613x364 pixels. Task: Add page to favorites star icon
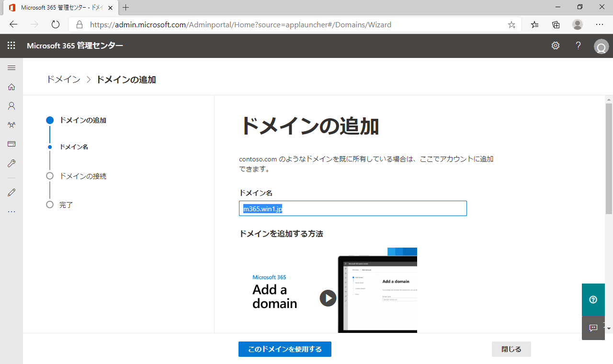511,24
